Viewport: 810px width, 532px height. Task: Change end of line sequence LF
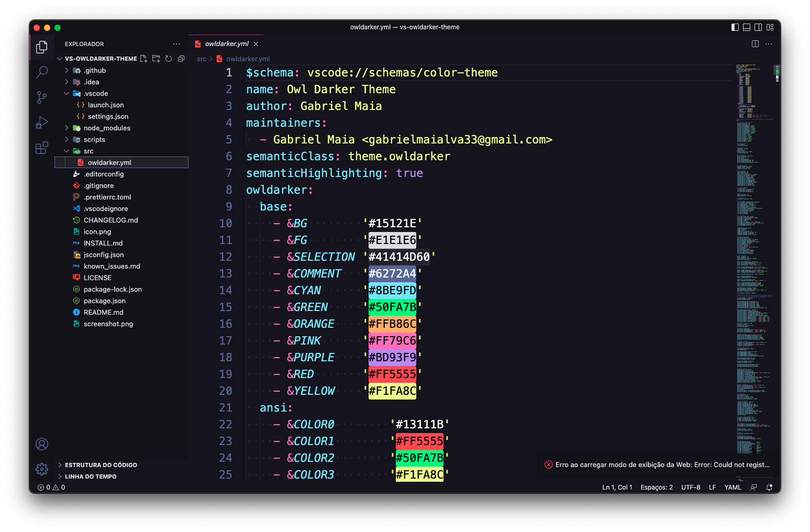point(713,487)
